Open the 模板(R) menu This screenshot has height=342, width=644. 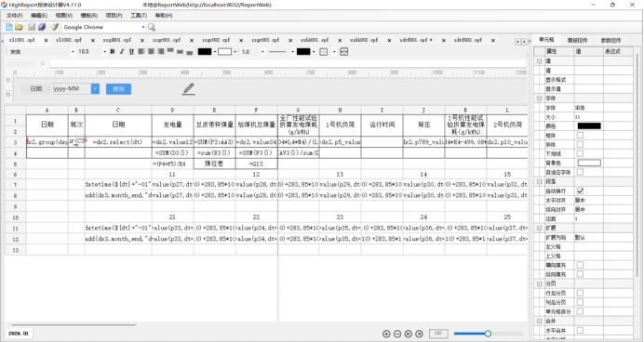click(88, 16)
